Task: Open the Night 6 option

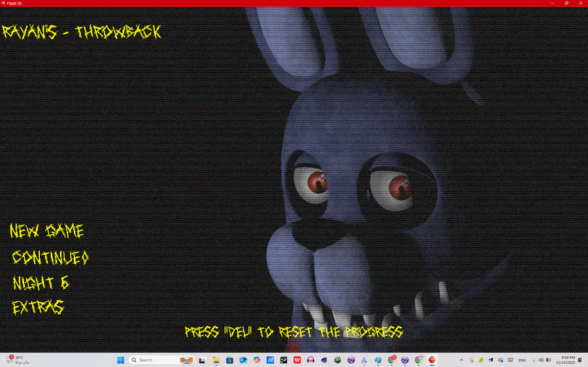Action: coord(41,283)
